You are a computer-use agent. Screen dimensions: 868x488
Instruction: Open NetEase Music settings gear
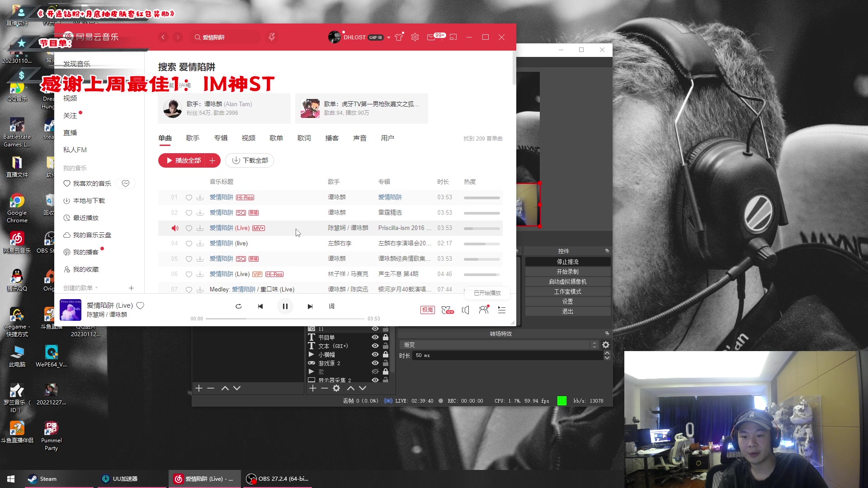click(x=415, y=37)
